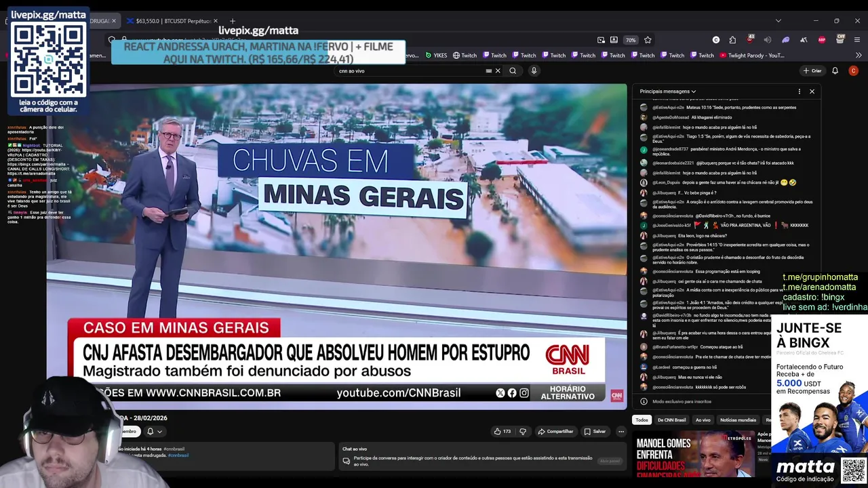Screen dimensions: 868x488
Task: Open the browser extensions puzzle icon
Action: coord(732,40)
